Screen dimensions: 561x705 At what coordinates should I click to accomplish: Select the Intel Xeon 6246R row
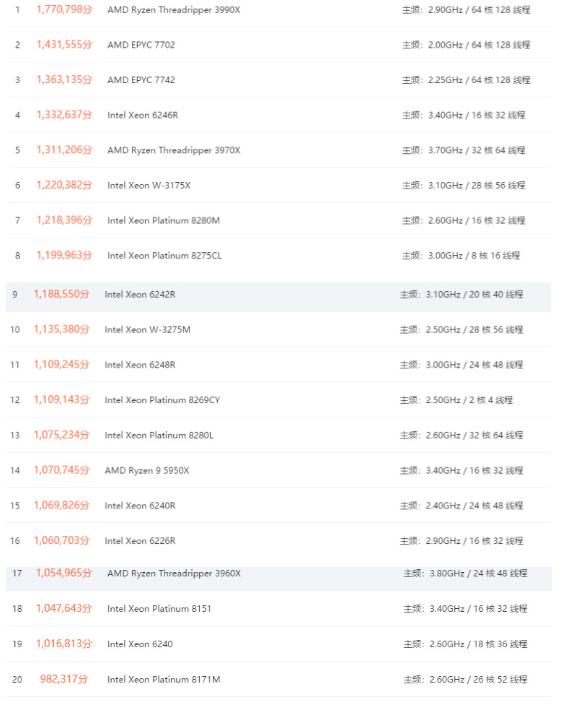coord(279,115)
